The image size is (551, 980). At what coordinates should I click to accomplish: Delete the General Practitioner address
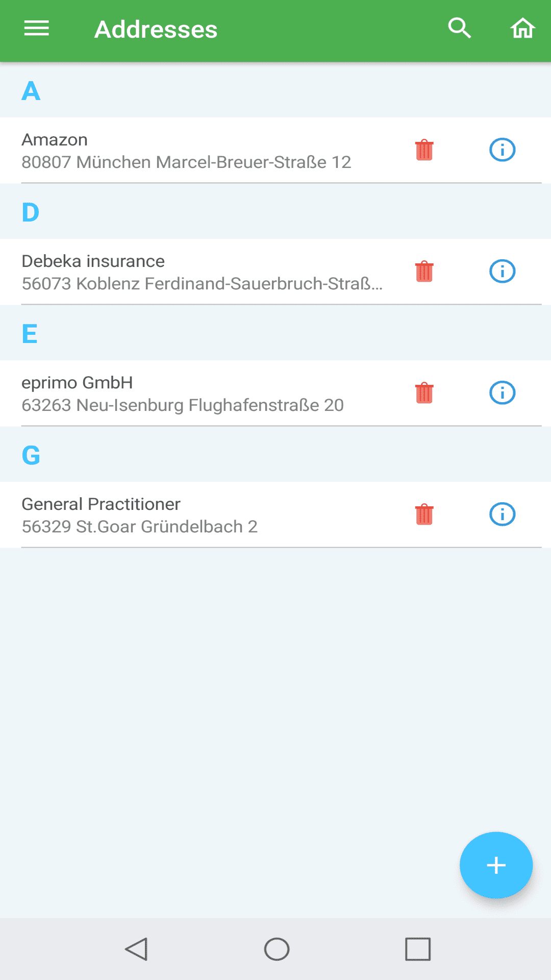424,514
